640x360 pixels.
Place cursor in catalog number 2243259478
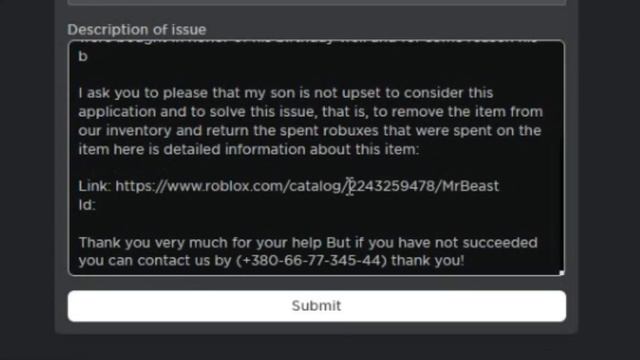(392, 186)
